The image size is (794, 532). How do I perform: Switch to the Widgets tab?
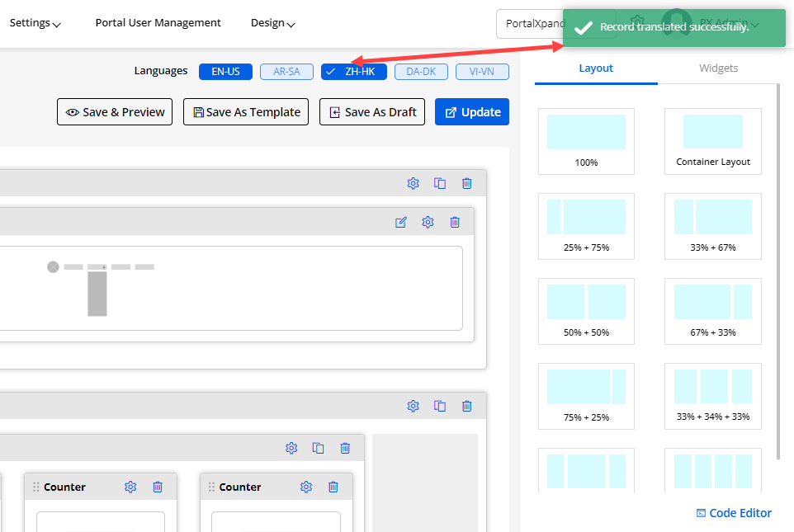(x=718, y=68)
